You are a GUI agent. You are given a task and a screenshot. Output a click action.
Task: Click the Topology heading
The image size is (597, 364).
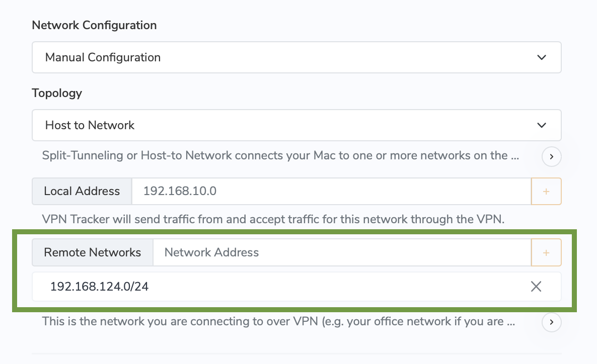pyautogui.click(x=56, y=93)
